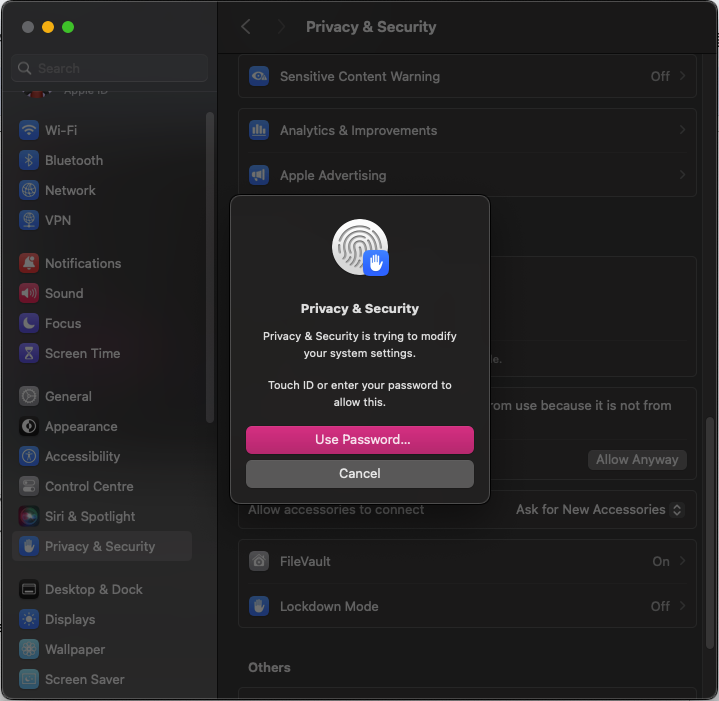This screenshot has height=701, width=719.
Task: Cancel the authentication dialog
Action: [360, 474]
